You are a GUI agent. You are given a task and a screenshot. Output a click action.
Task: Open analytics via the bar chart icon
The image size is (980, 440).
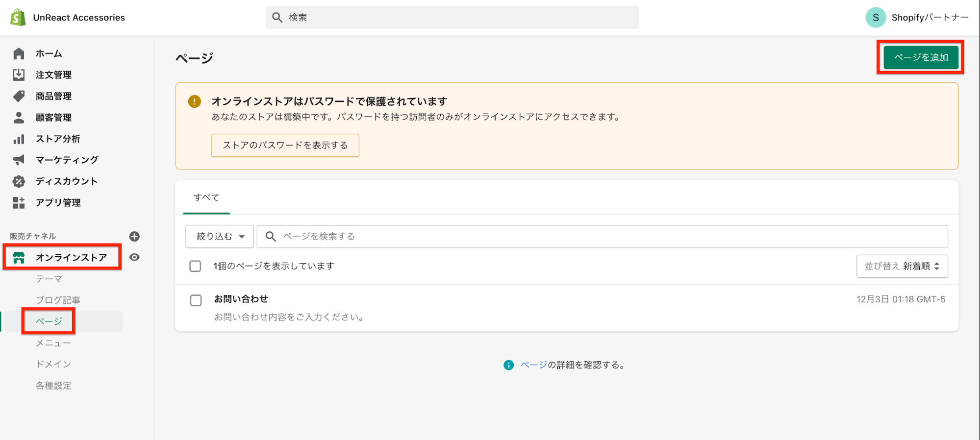[19, 139]
